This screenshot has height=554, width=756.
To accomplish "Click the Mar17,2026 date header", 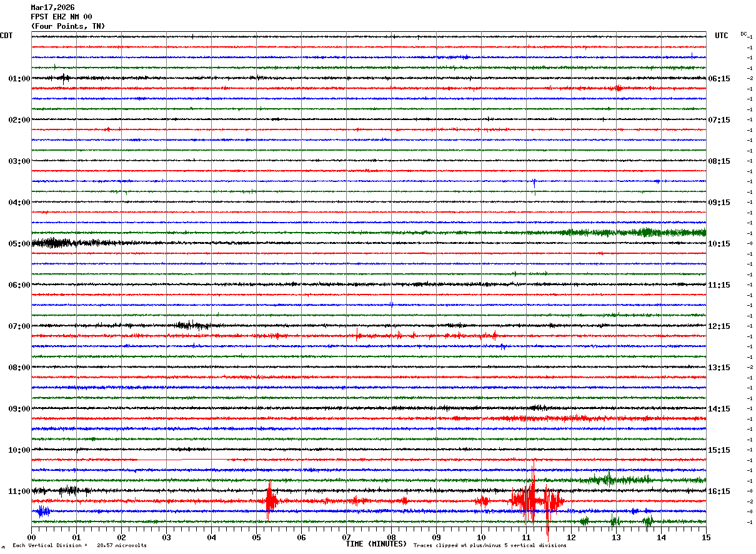I will point(52,8).
